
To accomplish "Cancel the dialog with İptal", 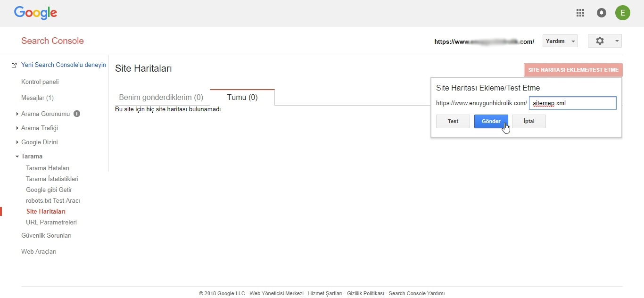I will click(529, 121).
